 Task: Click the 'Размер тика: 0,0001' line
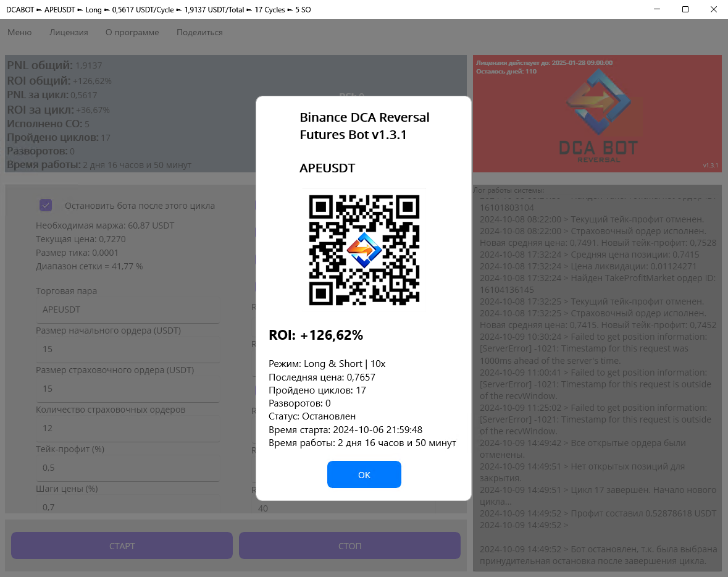[x=77, y=253]
